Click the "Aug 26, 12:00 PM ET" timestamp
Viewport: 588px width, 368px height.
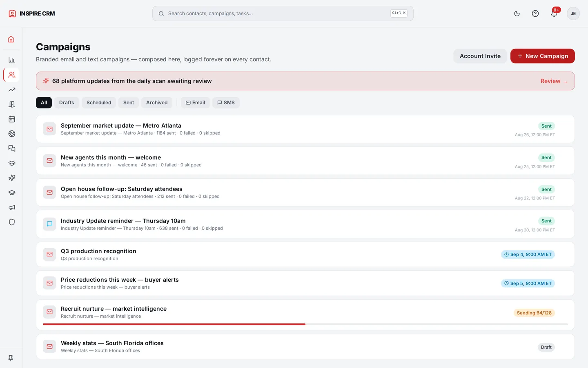point(535,135)
